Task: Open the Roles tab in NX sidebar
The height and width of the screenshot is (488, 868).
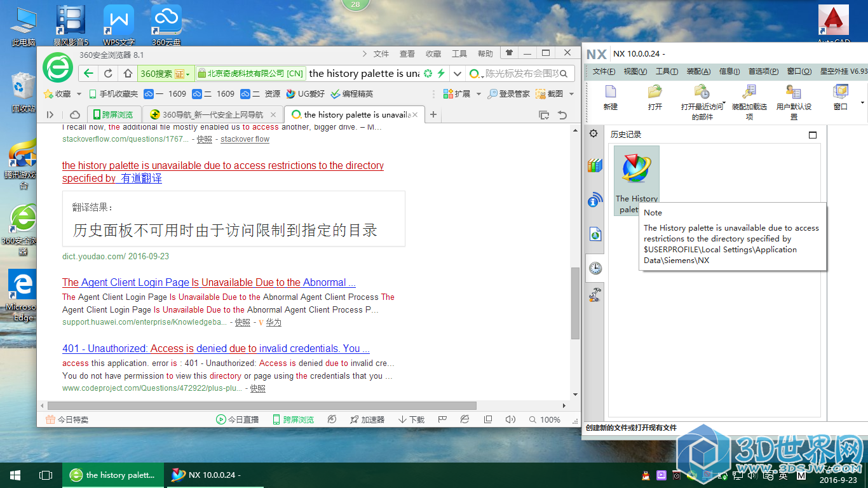Action: pos(595,294)
